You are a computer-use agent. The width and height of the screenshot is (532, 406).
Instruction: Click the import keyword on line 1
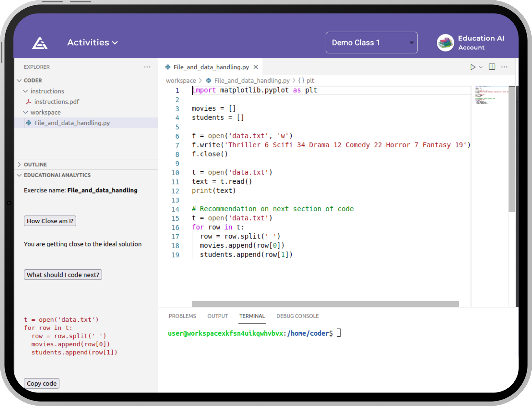click(x=204, y=90)
